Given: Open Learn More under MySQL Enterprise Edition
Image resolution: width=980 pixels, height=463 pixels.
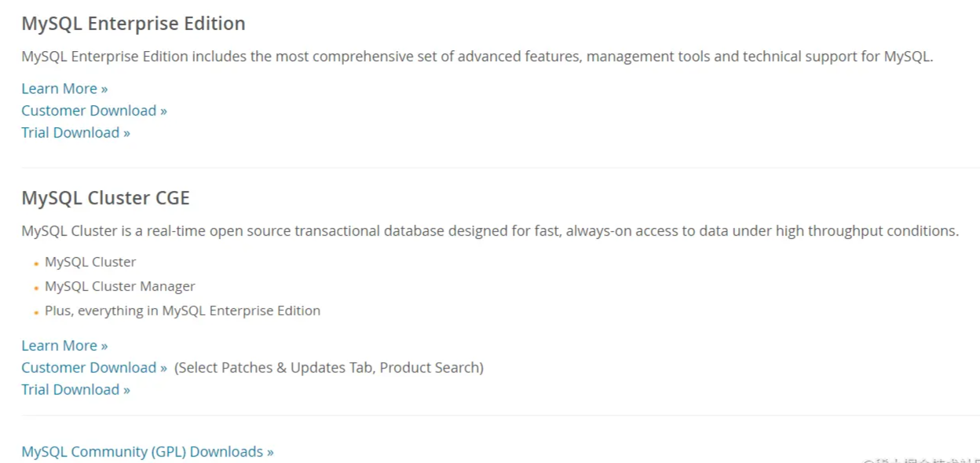Looking at the screenshot, I should (x=64, y=89).
